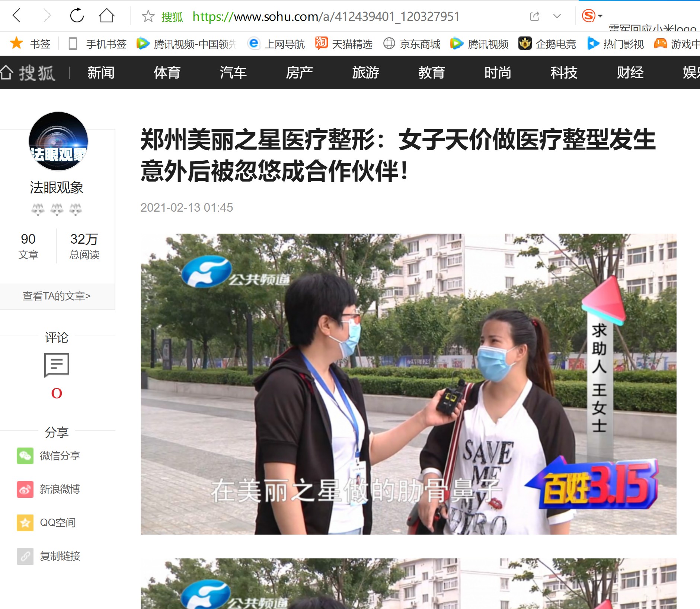
Task: Expand the search engine selector arrow
Action: point(600,16)
